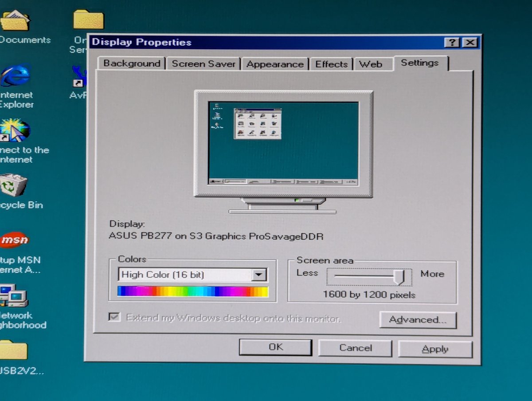Image resolution: width=532 pixels, height=401 pixels.
Task: Click the Apply button
Action: (x=435, y=349)
